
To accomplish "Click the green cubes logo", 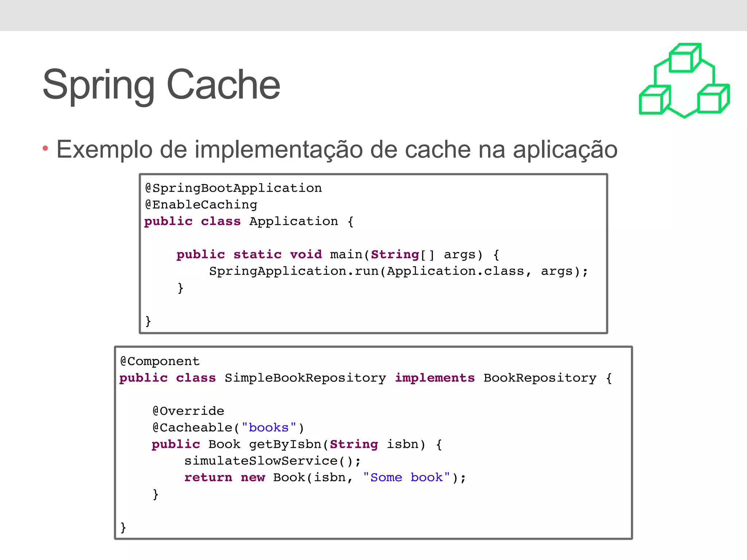I will pos(684,81).
